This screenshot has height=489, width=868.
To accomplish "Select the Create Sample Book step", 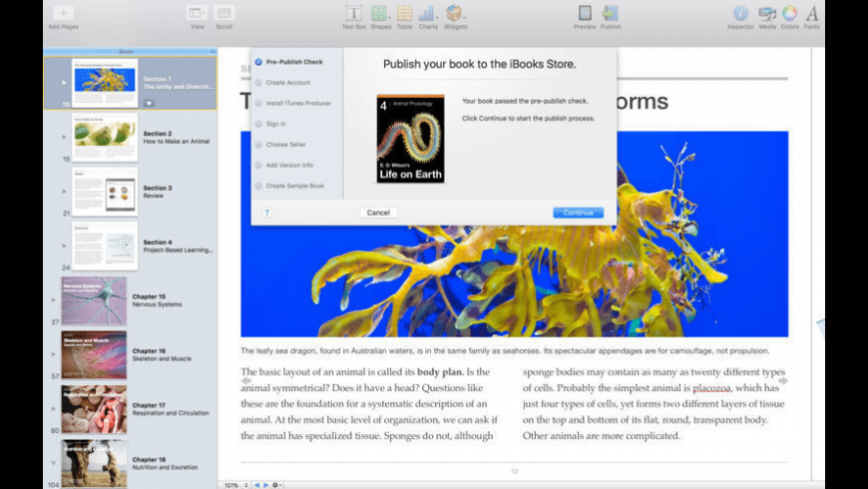I will (x=289, y=186).
